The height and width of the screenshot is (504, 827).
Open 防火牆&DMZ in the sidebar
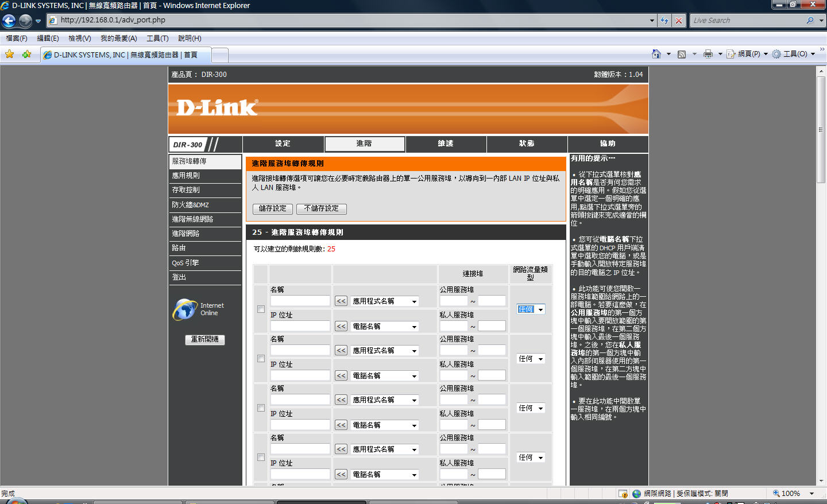click(x=205, y=205)
